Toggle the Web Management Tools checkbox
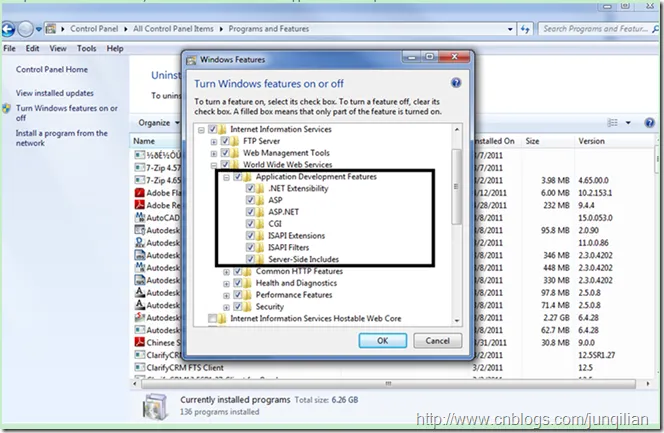This screenshot has height=433, width=664. pos(225,153)
